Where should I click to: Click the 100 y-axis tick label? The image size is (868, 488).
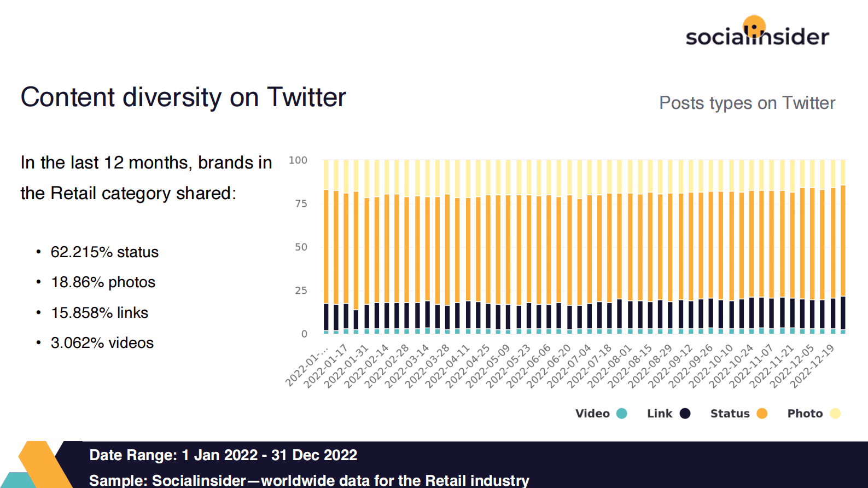tap(298, 160)
